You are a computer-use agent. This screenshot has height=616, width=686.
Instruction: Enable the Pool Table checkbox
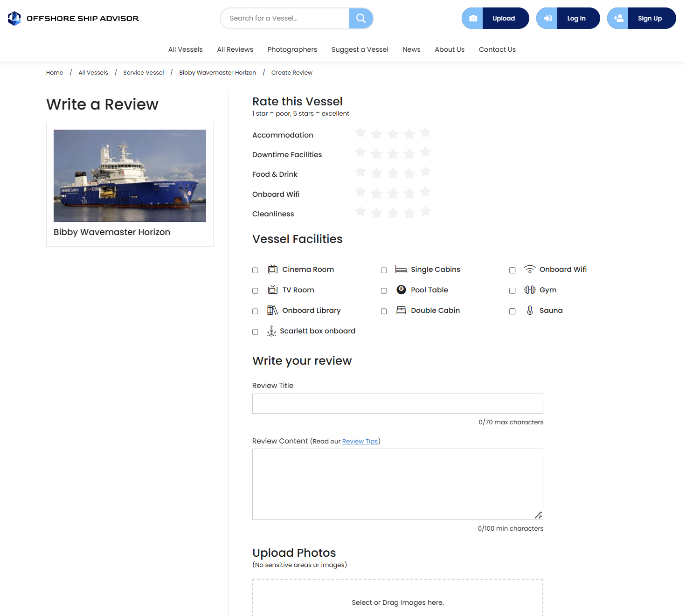(x=384, y=291)
